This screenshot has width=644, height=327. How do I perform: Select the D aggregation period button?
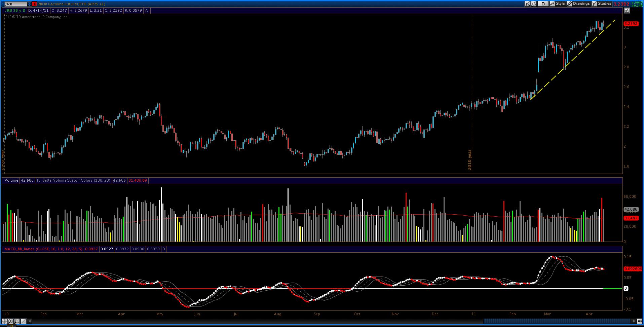coord(543,4)
